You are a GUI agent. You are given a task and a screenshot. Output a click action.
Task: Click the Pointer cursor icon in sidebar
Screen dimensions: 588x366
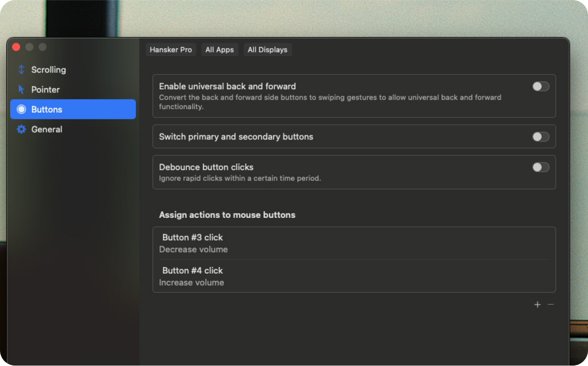click(x=21, y=89)
